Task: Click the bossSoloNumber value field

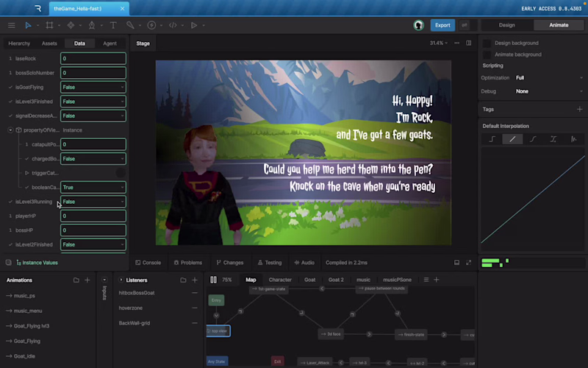Action: click(x=93, y=73)
